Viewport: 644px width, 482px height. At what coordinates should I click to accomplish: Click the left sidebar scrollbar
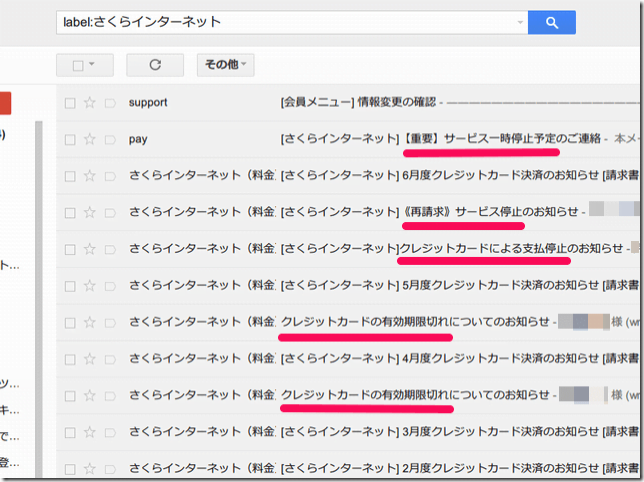coord(40,300)
